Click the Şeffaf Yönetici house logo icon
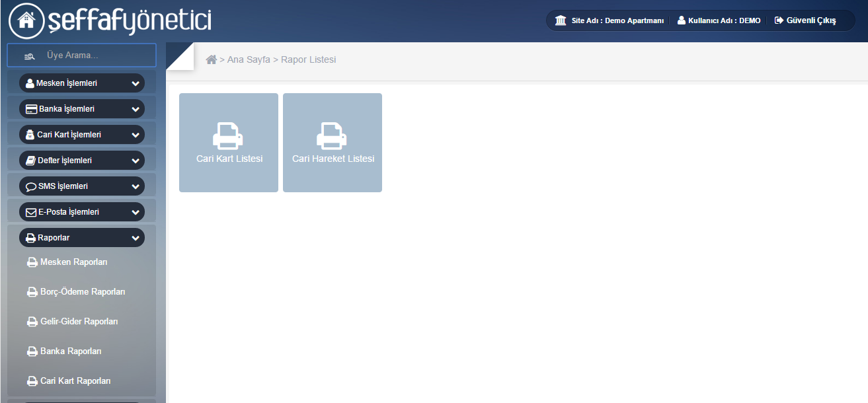This screenshot has height=403, width=868. [26, 20]
